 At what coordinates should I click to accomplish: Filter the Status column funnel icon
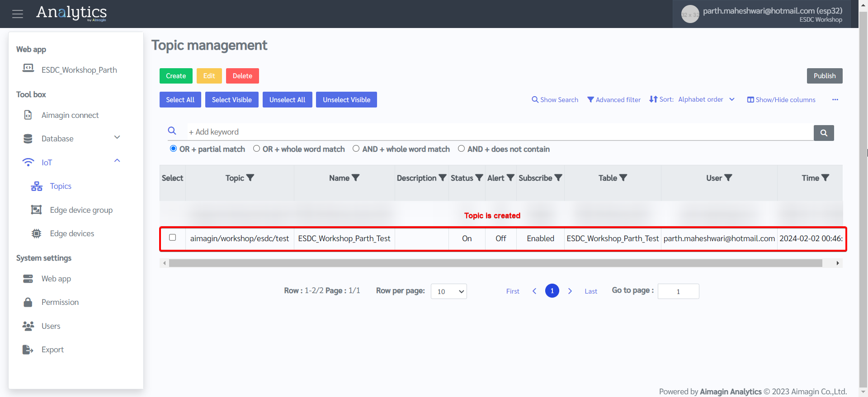point(479,178)
